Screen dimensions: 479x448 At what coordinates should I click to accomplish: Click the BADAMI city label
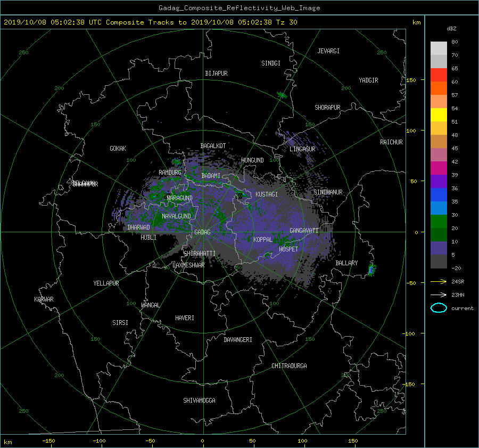pos(211,176)
